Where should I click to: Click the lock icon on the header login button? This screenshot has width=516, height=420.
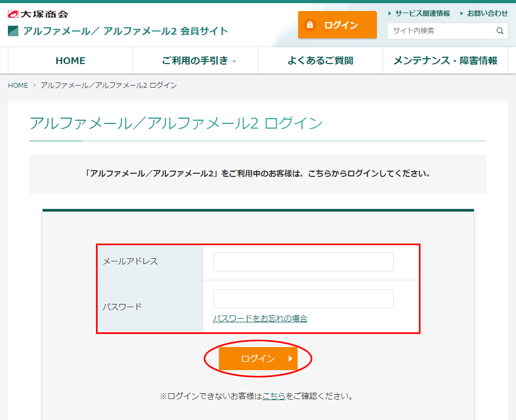(310, 25)
